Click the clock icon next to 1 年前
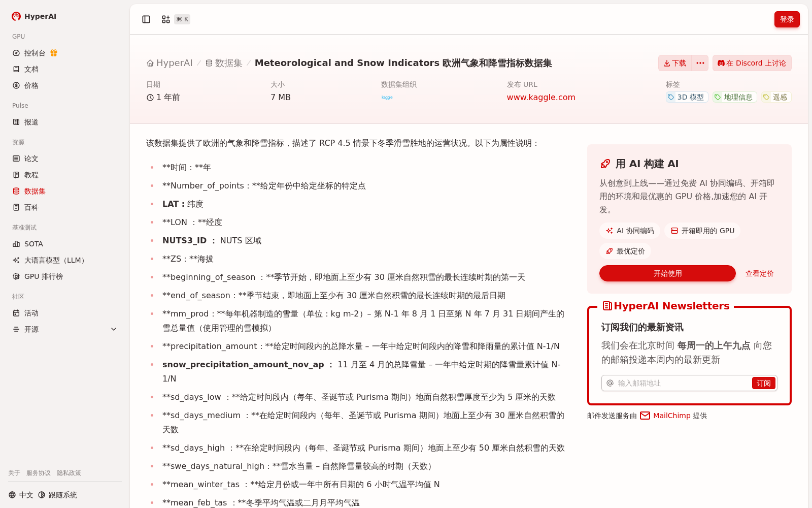 tap(150, 98)
